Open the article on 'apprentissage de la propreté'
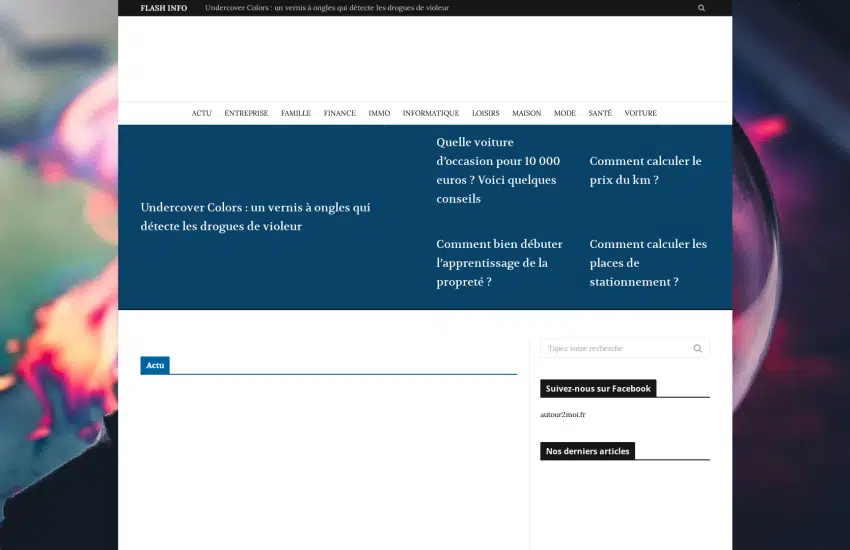 (499, 263)
